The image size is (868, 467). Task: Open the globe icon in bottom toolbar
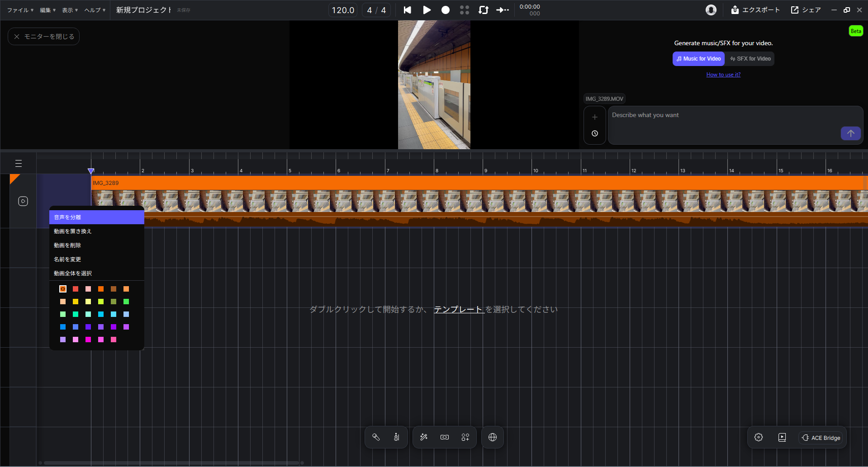point(493,437)
